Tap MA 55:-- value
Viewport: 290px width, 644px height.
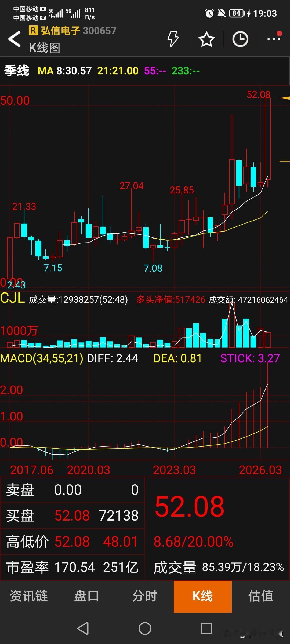coord(155,71)
